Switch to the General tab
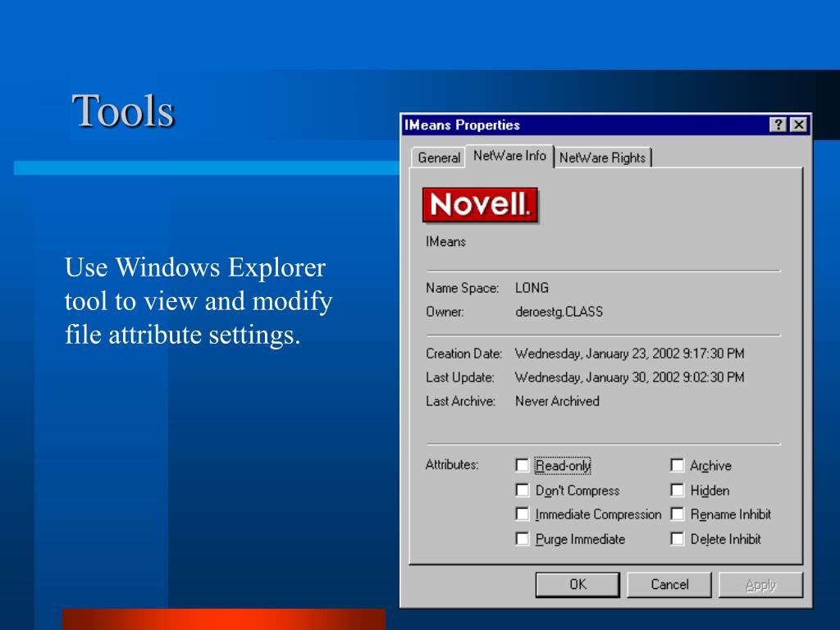The width and height of the screenshot is (840, 630). click(439, 157)
